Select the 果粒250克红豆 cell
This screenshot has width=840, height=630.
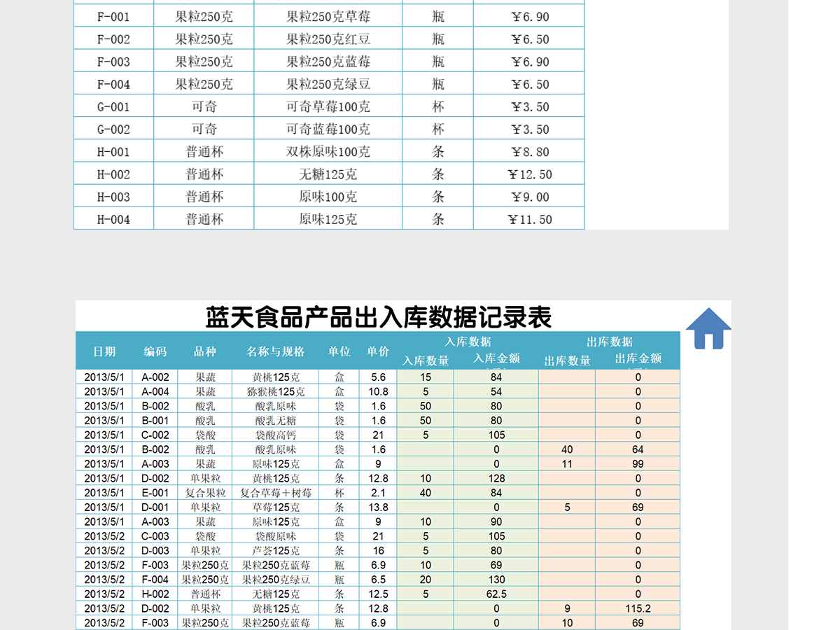(328, 39)
